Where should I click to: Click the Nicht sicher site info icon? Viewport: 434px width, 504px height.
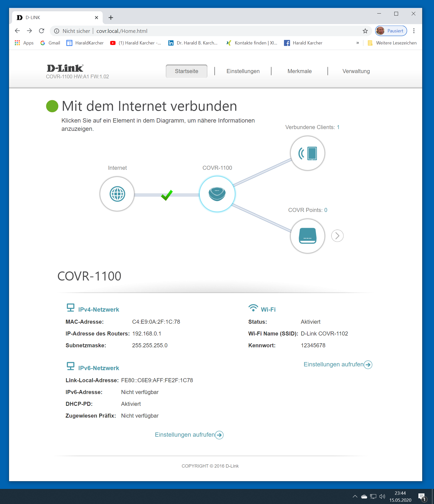[x=57, y=31]
